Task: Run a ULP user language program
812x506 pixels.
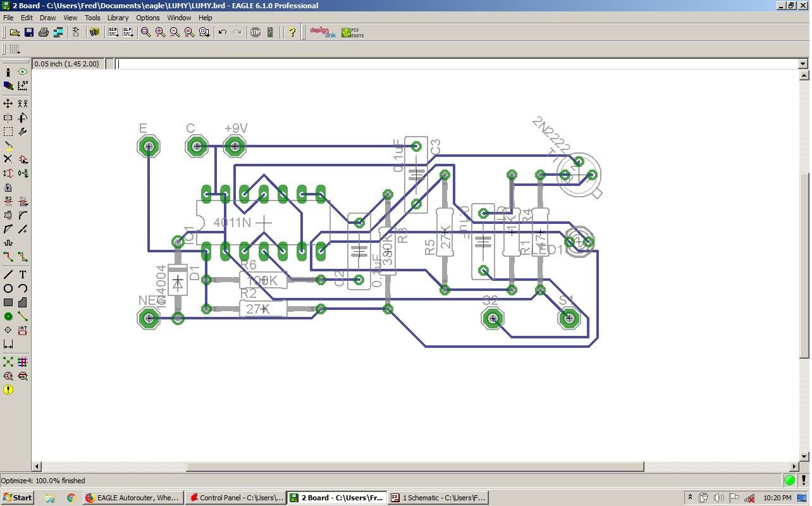Action: pyautogui.click(x=128, y=32)
